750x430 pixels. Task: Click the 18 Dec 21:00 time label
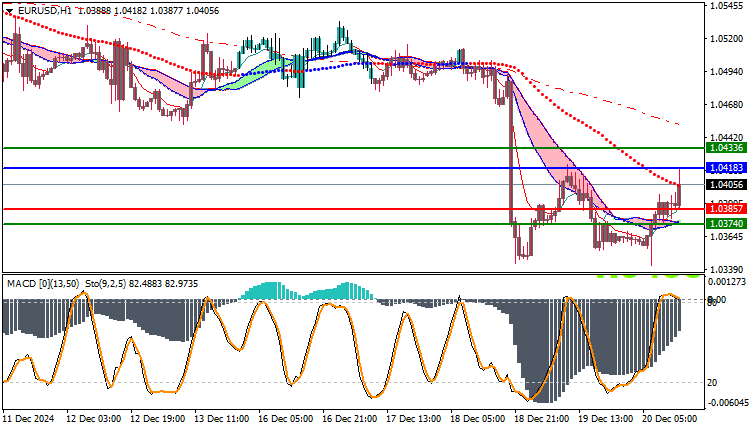point(541,419)
